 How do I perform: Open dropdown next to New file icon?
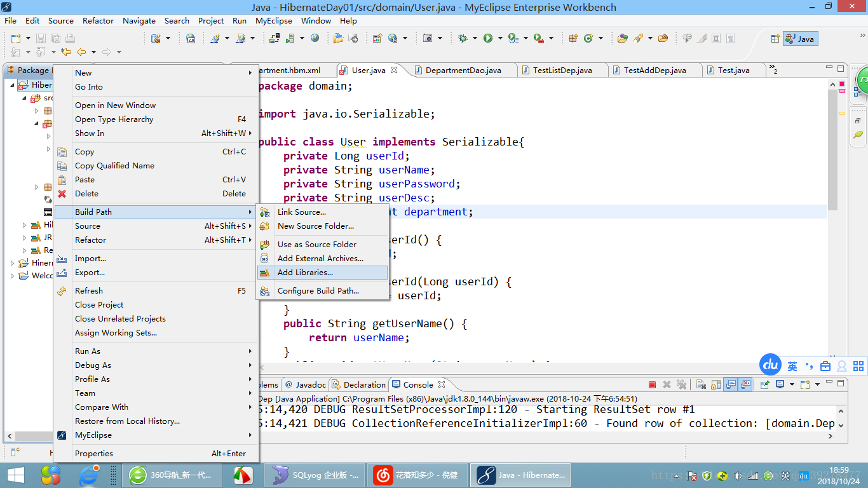[x=28, y=39]
